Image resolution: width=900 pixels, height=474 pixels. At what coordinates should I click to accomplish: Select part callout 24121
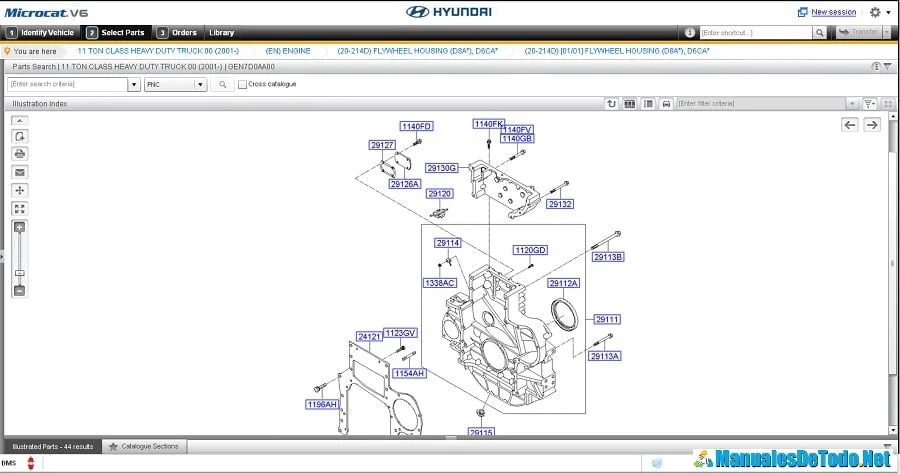(369, 337)
